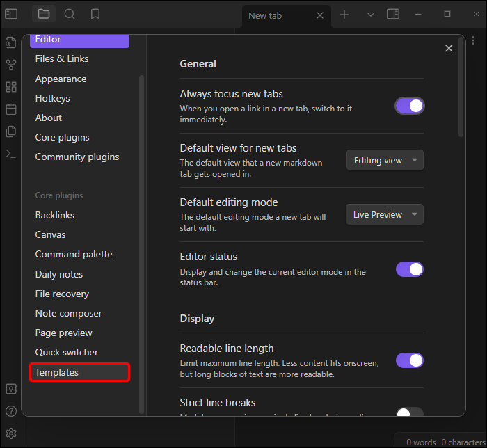Expand the Live Preview dropdown

[385, 215]
